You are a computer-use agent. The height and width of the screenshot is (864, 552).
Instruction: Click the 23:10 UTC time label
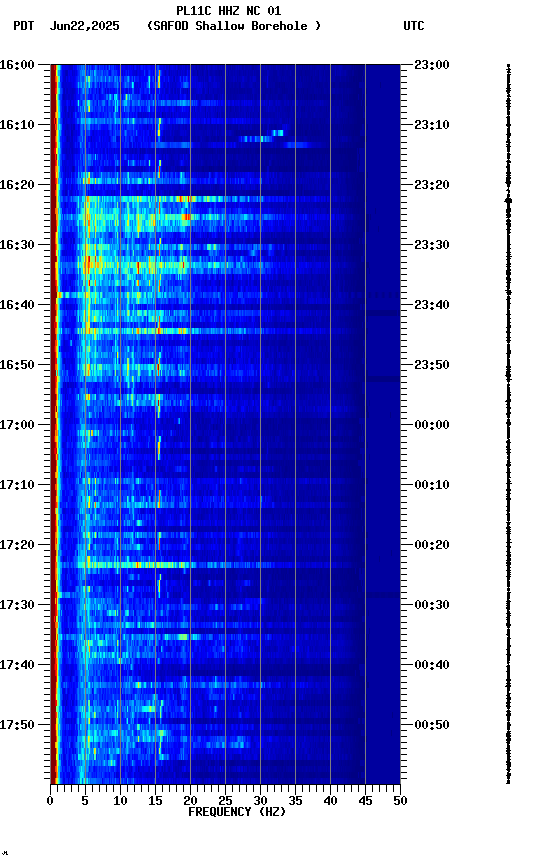tap(432, 125)
